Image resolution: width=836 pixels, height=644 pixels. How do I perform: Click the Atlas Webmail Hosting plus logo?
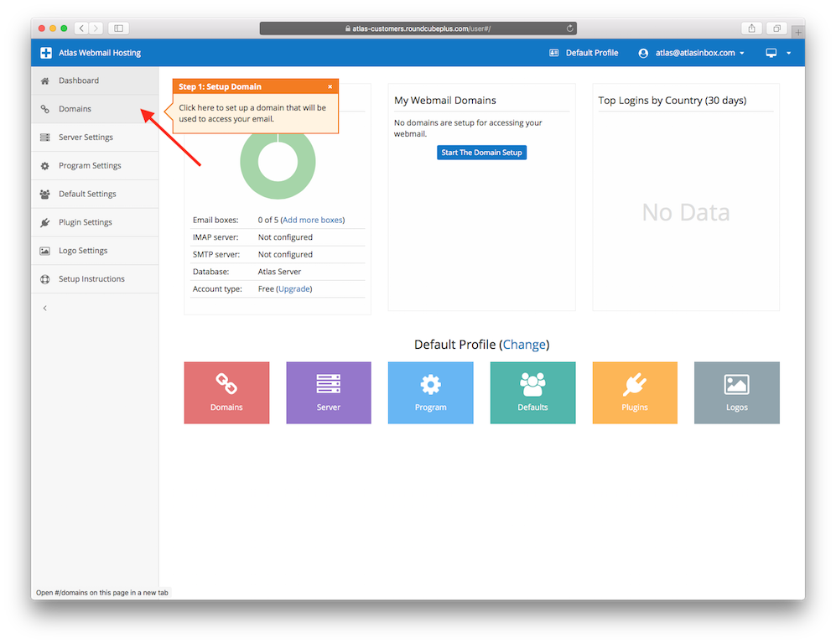click(x=46, y=53)
